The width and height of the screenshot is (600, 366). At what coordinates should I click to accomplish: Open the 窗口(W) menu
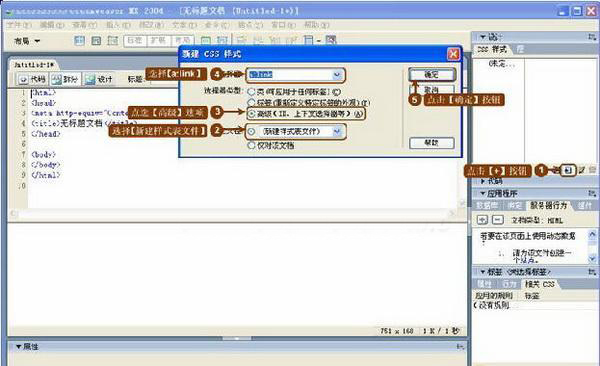pos(284,25)
